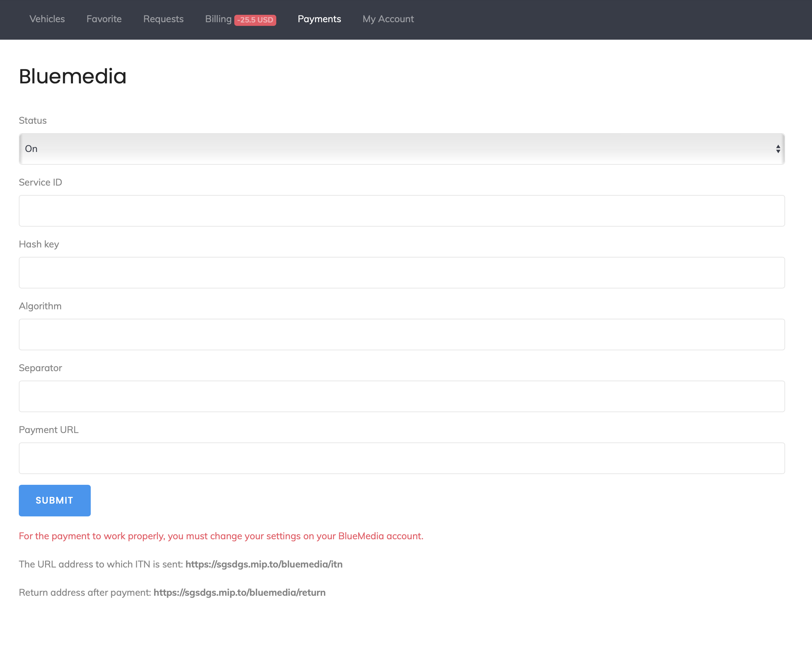Click the red BlueMedia settings warning text

221,536
